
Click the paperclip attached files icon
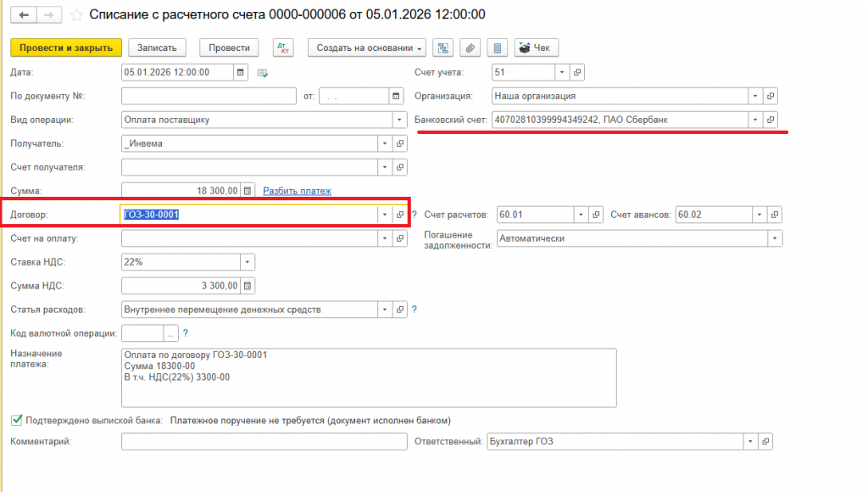[x=470, y=48]
